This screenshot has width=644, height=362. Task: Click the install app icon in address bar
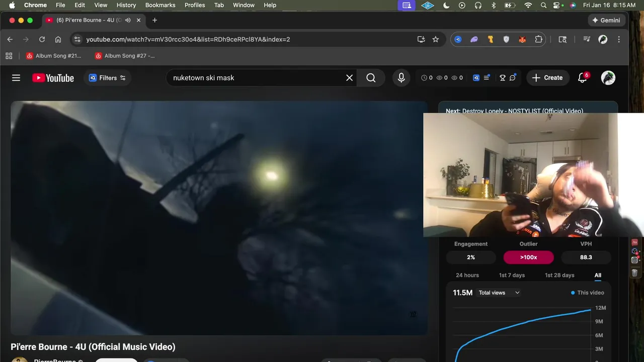[421, 39]
